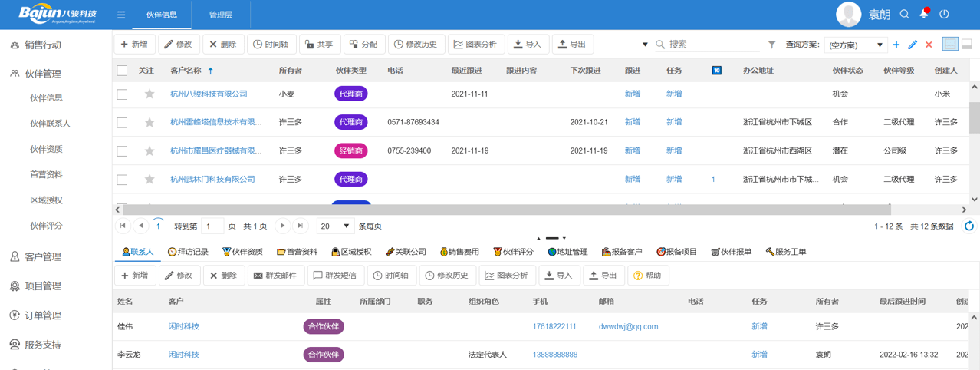Tick the checkbox for 杭州武林门科技有限公司
980x370 pixels.
pos(122,180)
